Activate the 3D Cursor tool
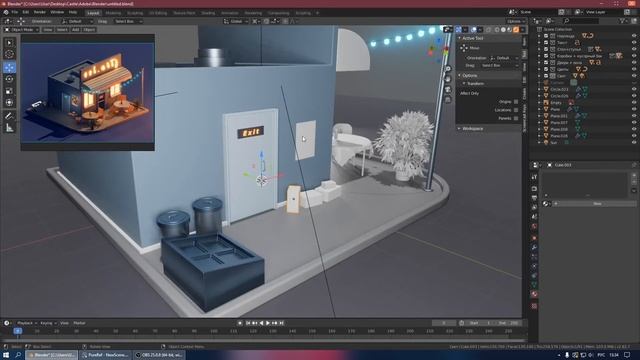 click(9, 54)
